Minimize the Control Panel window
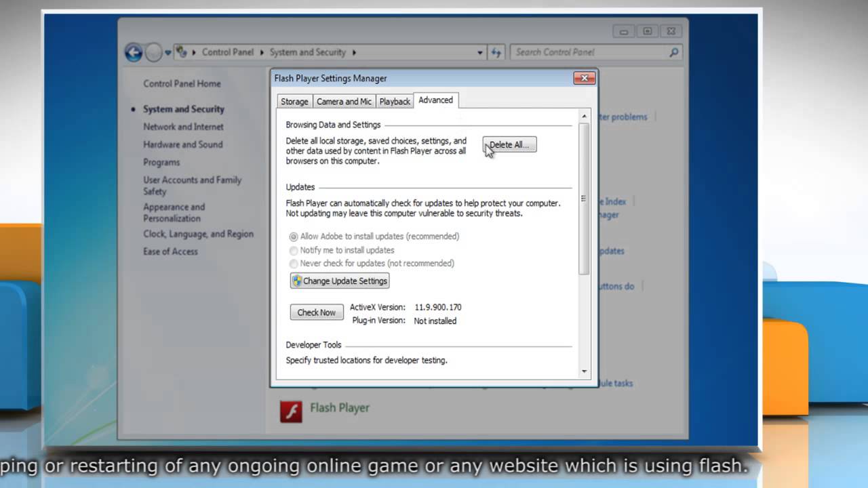The image size is (868, 488). (623, 31)
